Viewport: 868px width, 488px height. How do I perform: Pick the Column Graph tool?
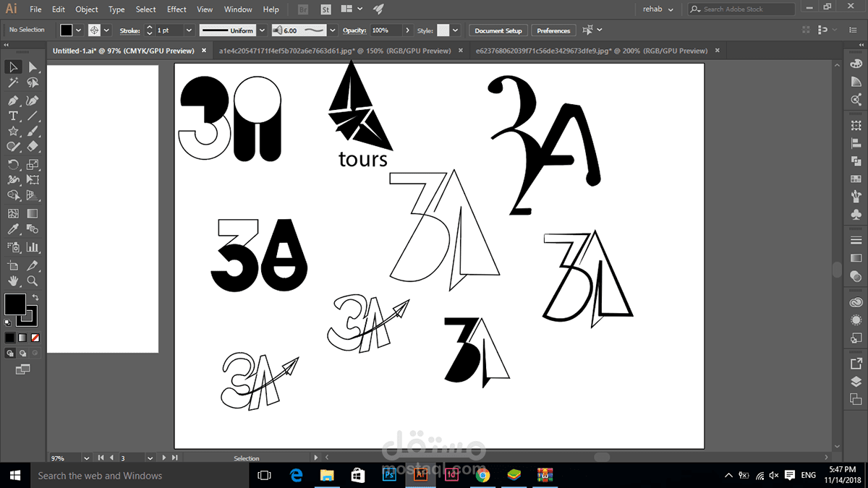pyautogui.click(x=33, y=247)
